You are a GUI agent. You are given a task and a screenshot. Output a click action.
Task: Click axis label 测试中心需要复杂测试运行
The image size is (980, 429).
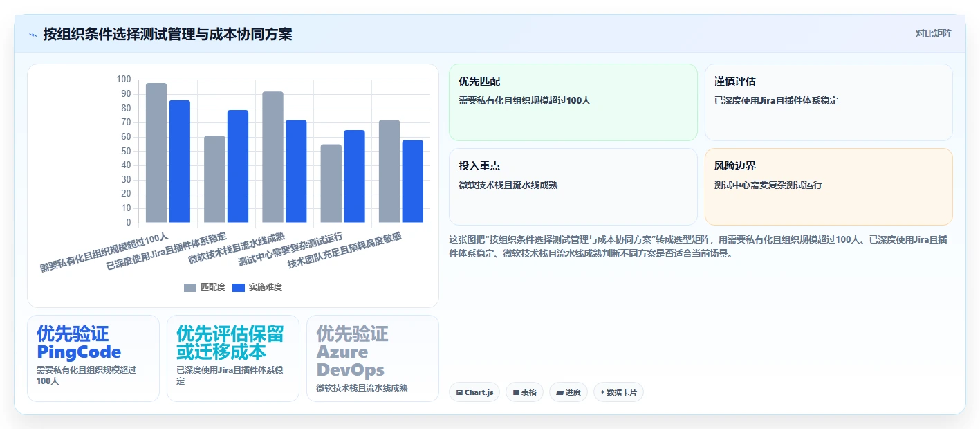pyautogui.click(x=290, y=249)
